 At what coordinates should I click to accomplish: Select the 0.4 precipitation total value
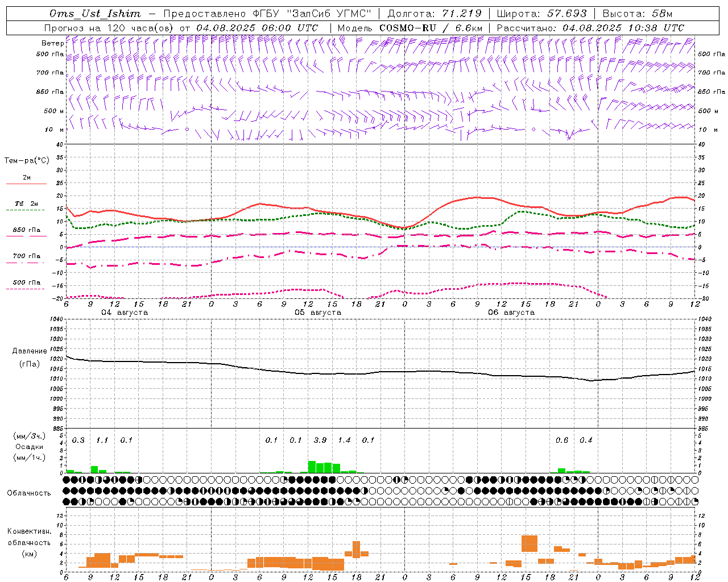click(x=586, y=440)
